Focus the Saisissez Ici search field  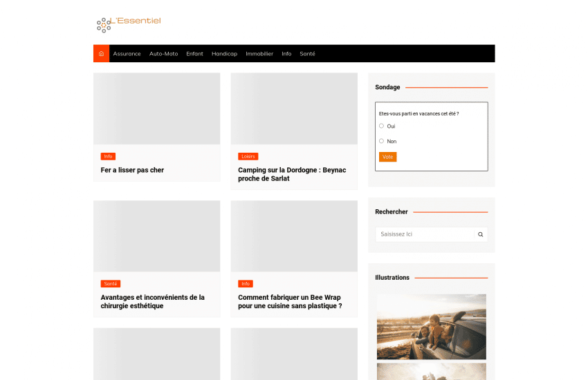(x=425, y=234)
